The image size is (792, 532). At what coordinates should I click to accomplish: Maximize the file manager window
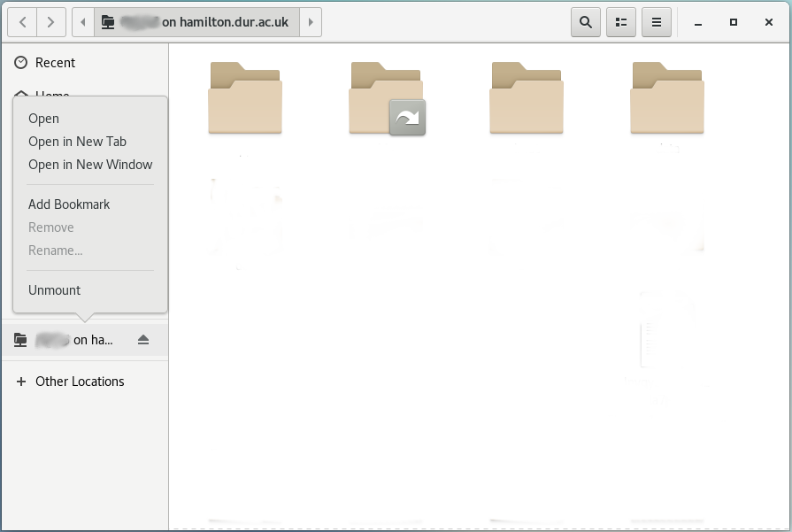point(734,22)
